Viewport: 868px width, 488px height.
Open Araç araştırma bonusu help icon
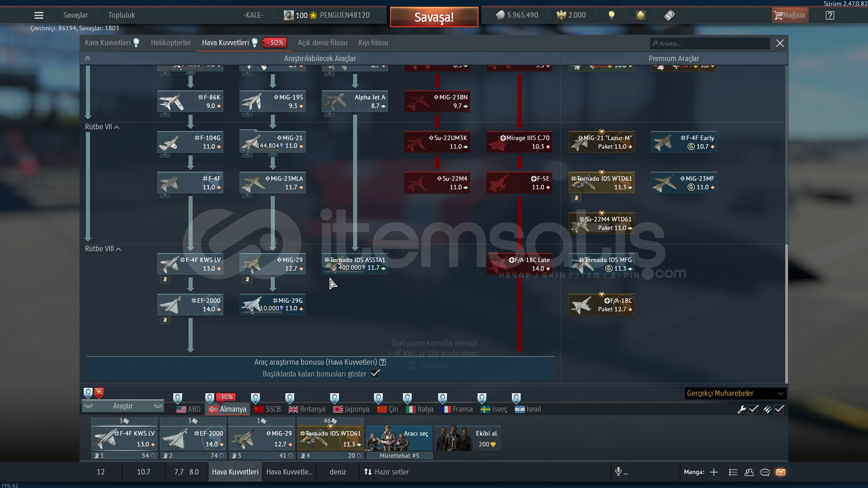383,362
